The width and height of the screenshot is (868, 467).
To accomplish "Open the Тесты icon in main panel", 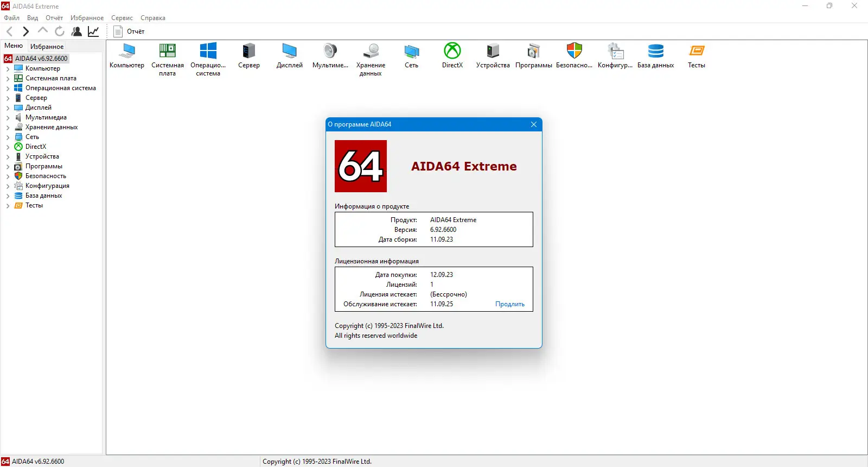I will click(697, 55).
